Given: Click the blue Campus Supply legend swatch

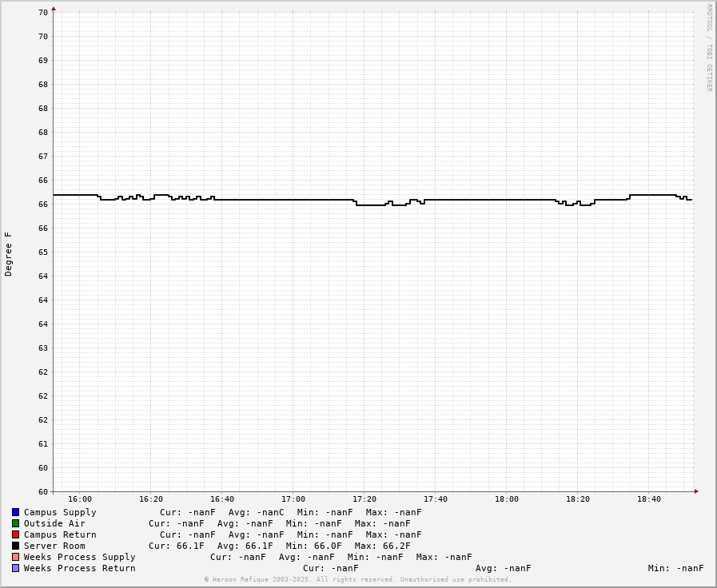Looking at the screenshot, I should pyautogui.click(x=15, y=512).
